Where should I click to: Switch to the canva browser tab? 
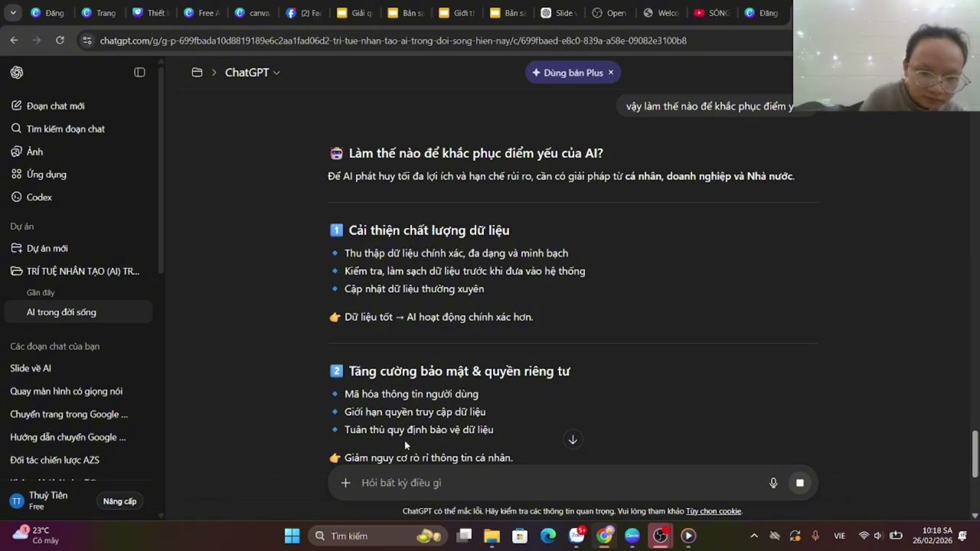point(252,13)
